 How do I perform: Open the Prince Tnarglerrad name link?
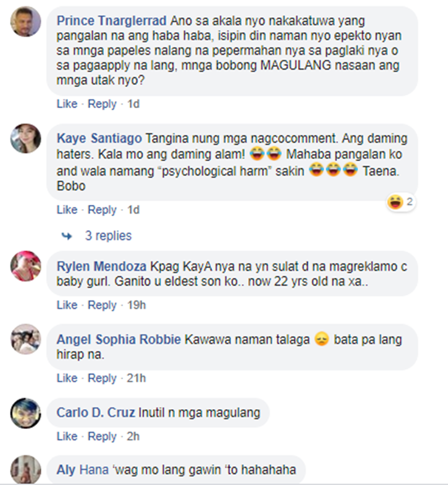click(x=112, y=21)
